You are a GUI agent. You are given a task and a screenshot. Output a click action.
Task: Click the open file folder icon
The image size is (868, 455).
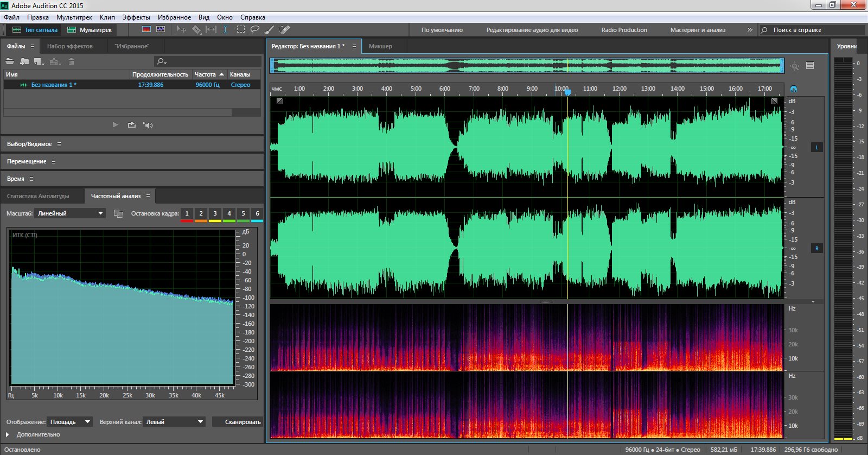[10, 61]
